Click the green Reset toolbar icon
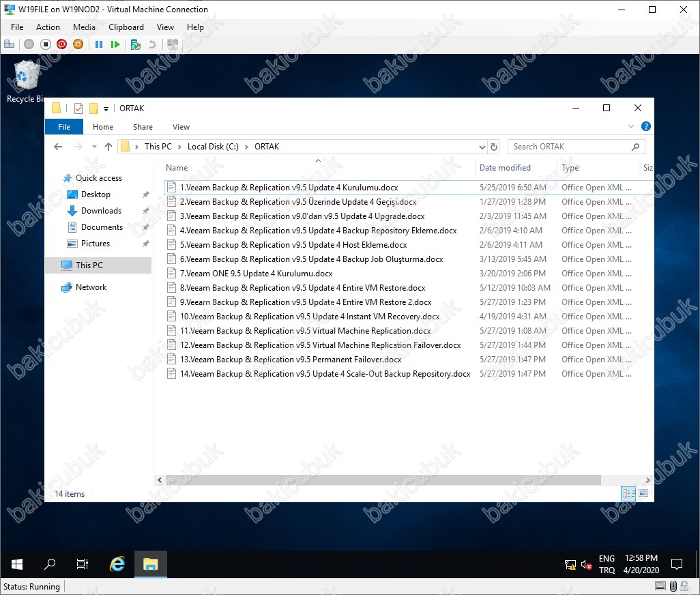 pyautogui.click(x=115, y=44)
